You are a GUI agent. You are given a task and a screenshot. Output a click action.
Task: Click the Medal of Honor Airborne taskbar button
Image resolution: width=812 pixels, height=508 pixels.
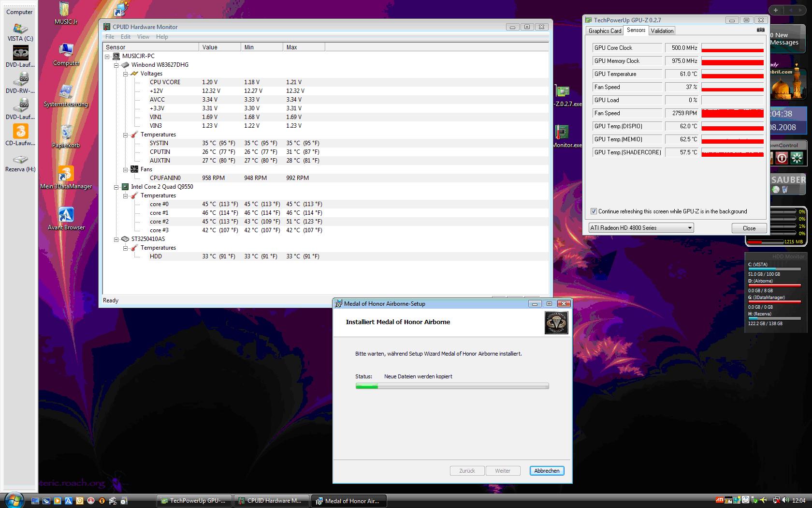349,501
